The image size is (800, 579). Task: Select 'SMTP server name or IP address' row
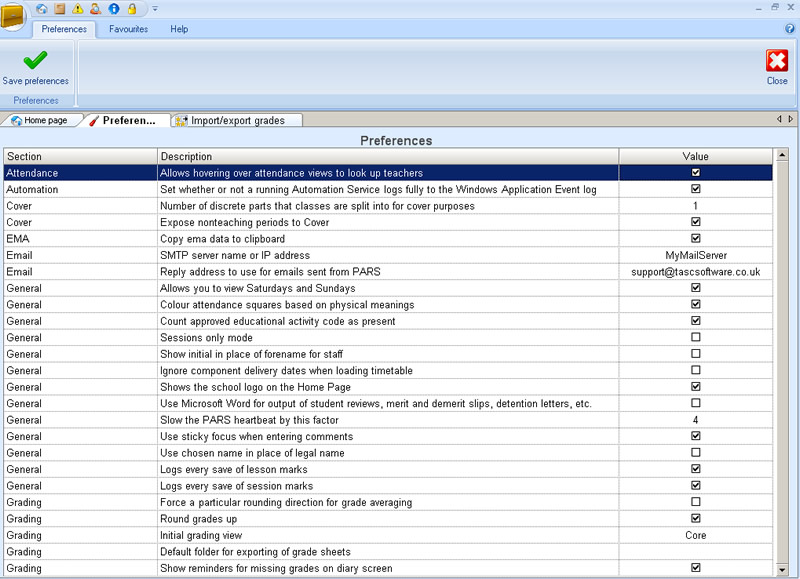[x=388, y=255]
